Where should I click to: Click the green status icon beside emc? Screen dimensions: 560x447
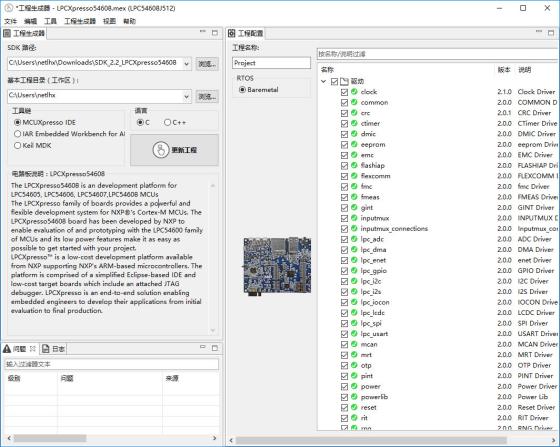click(x=354, y=155)
